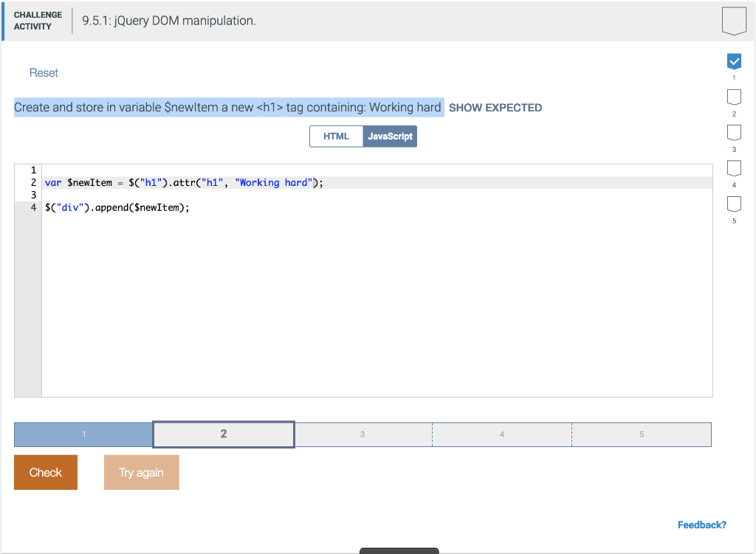756x554 pixels.
Task: Check the box for step 3
Action: 734,132
